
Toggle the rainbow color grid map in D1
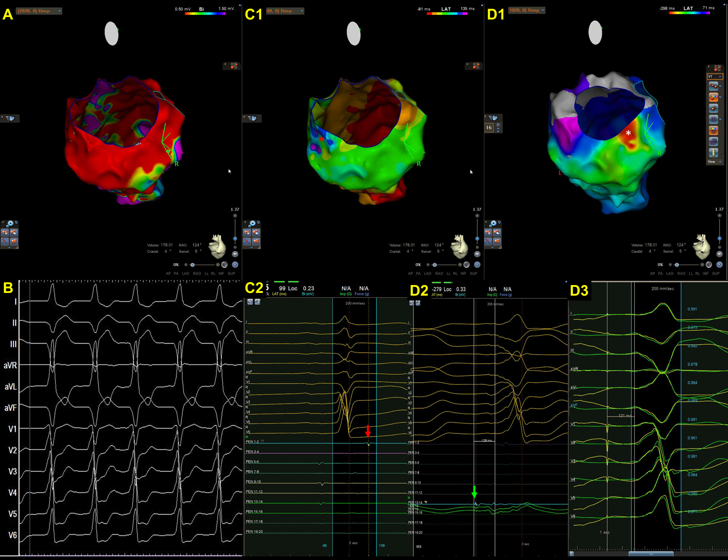click(x=714, y=130)
